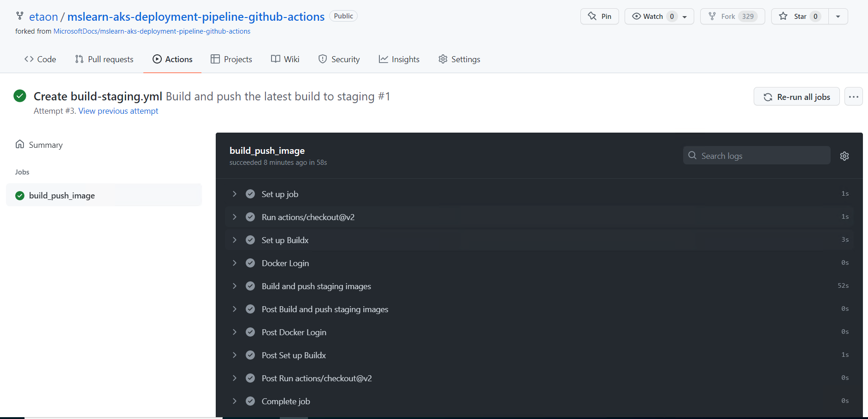Click the Fork button

pyautogui.click(x=732, y=17)
